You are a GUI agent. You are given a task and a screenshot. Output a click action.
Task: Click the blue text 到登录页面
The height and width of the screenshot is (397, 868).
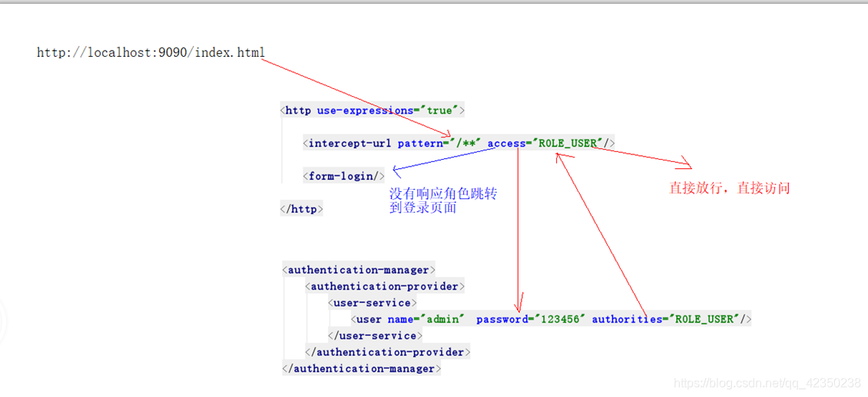[423, 209]
